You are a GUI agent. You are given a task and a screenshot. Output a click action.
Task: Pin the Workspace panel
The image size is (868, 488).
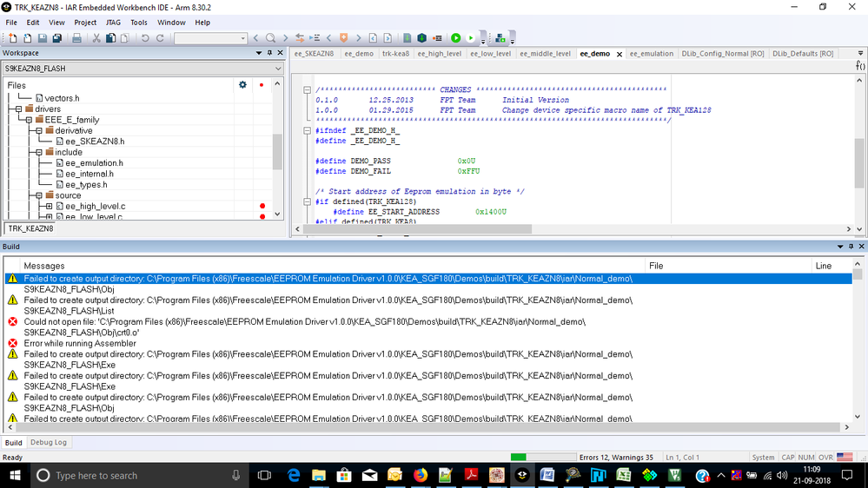[269, 53]
